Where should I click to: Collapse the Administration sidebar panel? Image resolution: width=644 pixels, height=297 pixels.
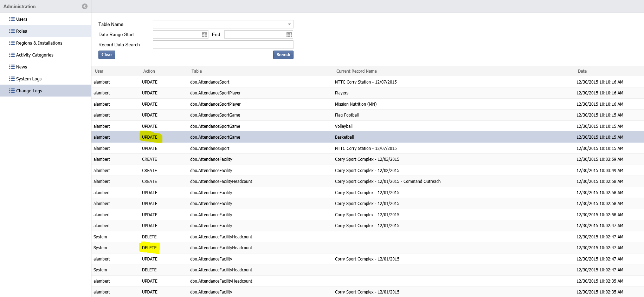point(84,6)
